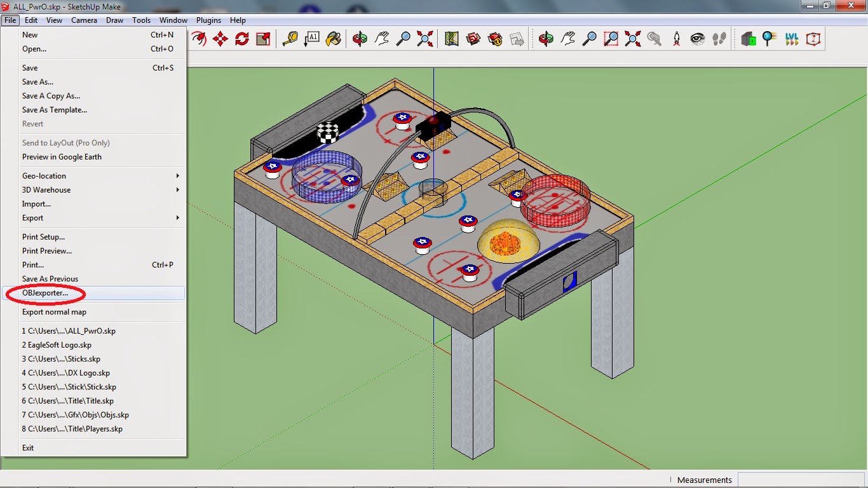This screenshot has width=868, height=488.
Task: Click the Add Location map icon
Action: (x=452, y=39)
